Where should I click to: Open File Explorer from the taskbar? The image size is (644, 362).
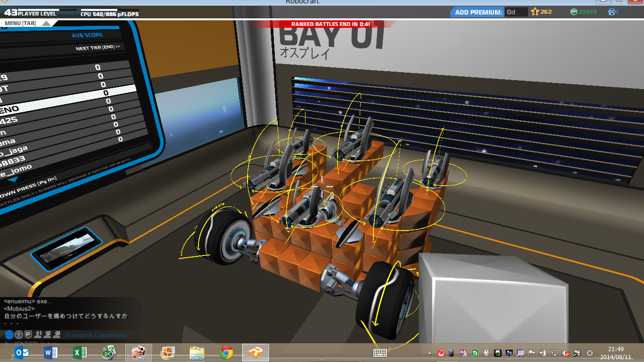pos(197,353)
